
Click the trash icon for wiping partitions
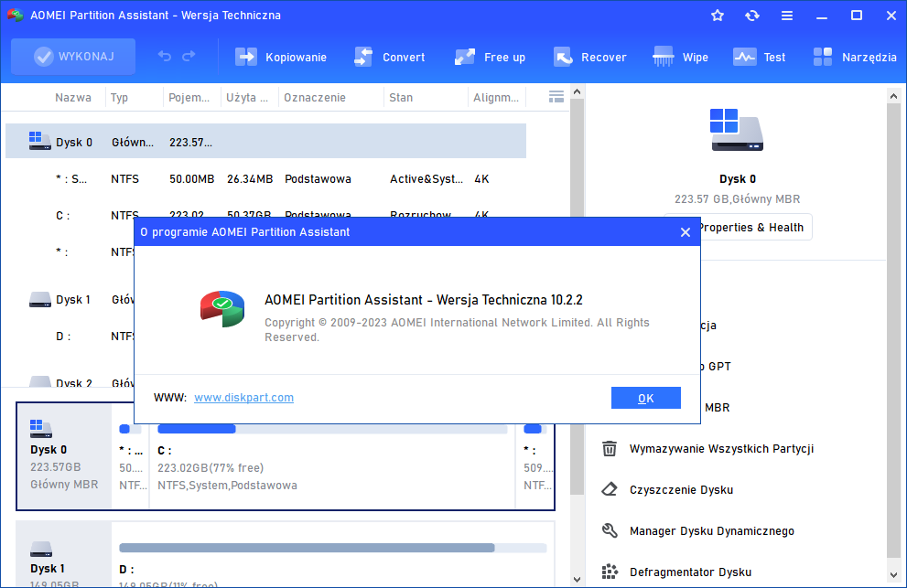[610, 449]
